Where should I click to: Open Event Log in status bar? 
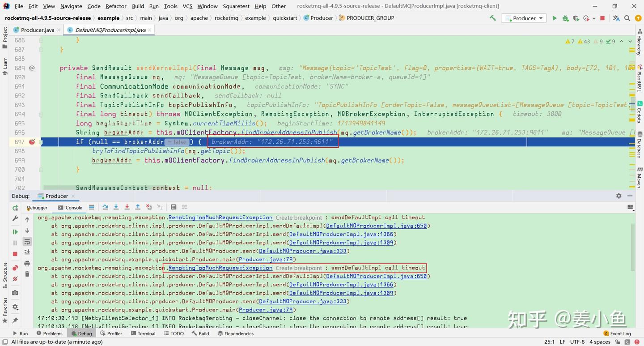click(x=617, y=333)
